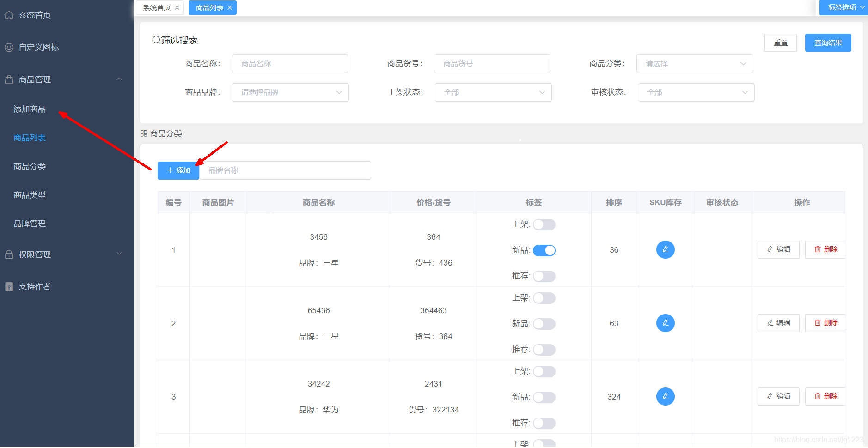Viewport: 868px width, 448px height.
Task: Click the 品牌：华为 cell text
Action: click(319, 410)
